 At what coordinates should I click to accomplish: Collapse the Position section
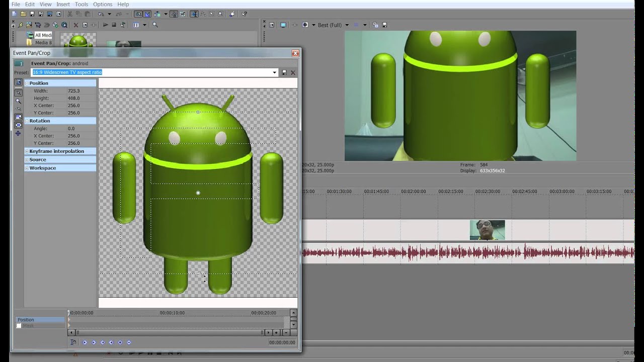(27, 83)
